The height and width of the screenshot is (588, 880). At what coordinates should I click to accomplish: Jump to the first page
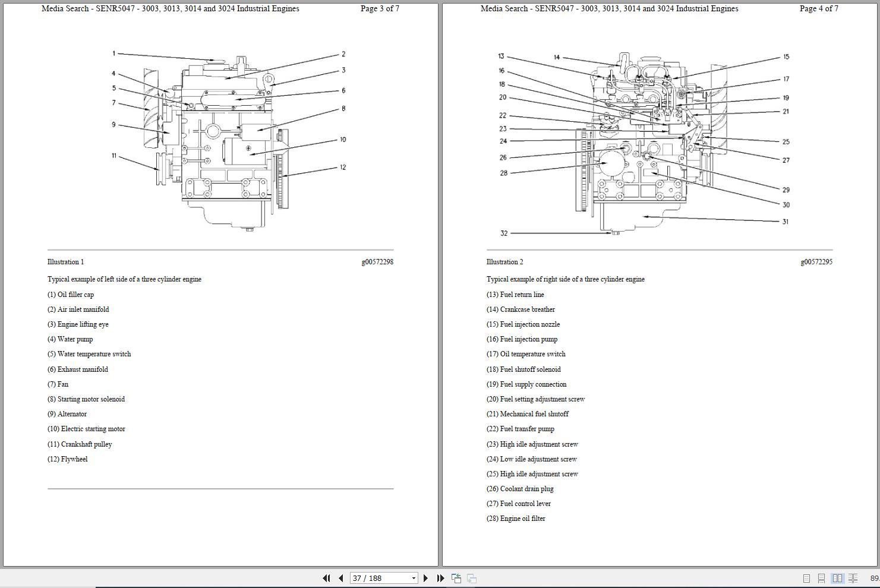[326, 577]
